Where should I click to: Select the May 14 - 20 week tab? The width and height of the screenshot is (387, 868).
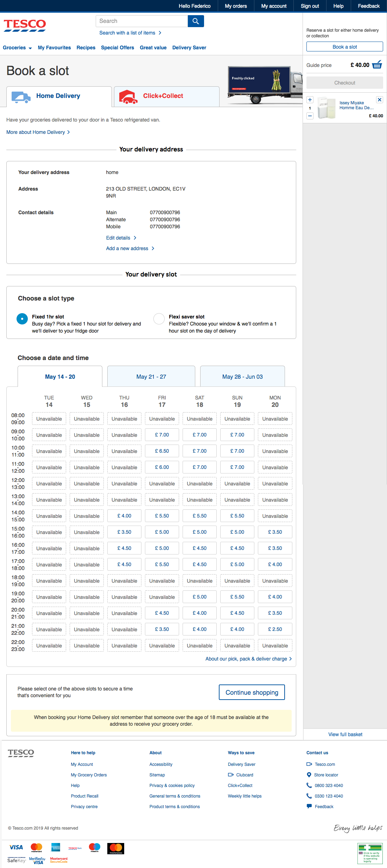[x=60, y=377]
